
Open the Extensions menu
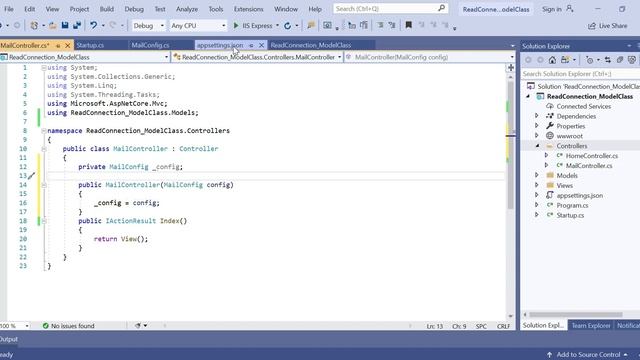pyautogui.click(x=249, y=9)
